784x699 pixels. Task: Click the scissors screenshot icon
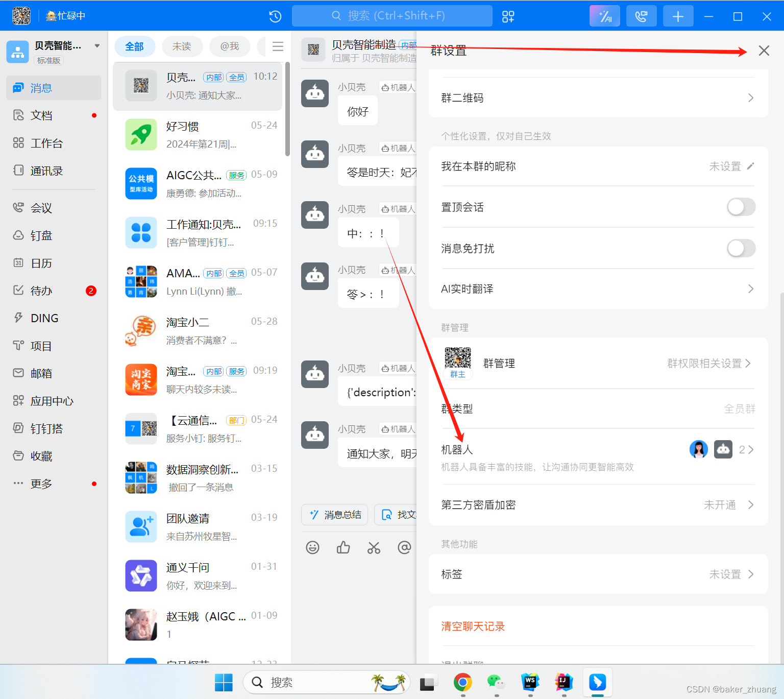click(x=374, y=548)
